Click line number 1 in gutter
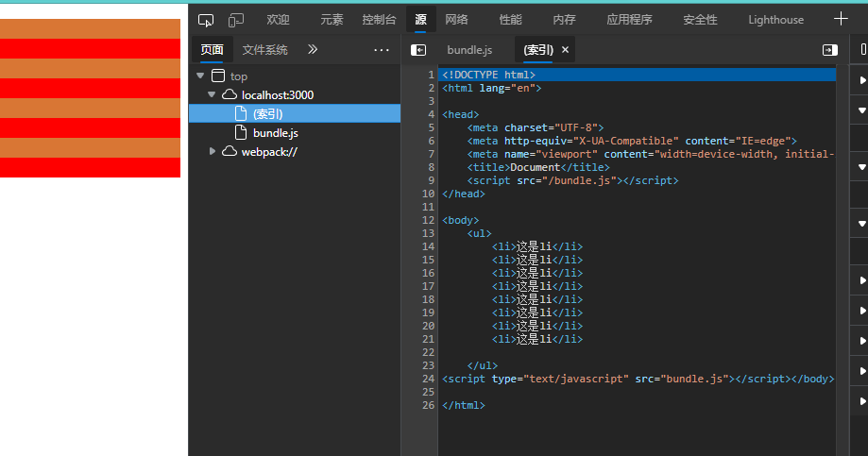Viewport: 868px width, 456px height. (x=432, y=75)
